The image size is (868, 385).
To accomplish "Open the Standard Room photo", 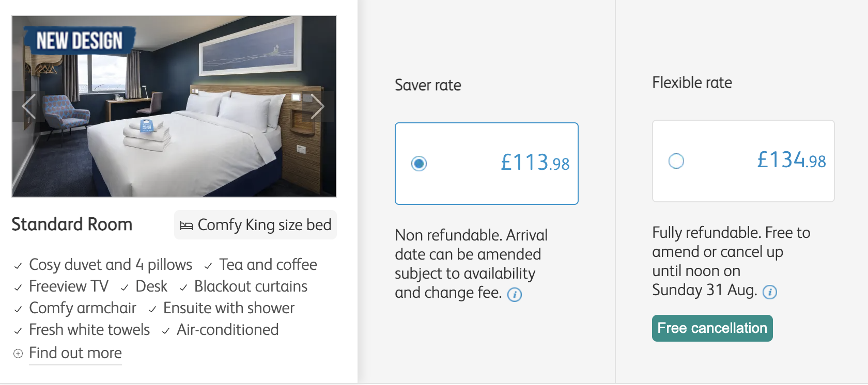I will 174,106.
